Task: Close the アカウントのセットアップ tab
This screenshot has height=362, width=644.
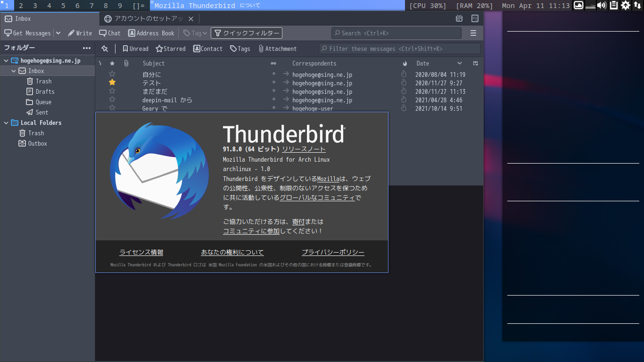Action: tap(191, 19)
